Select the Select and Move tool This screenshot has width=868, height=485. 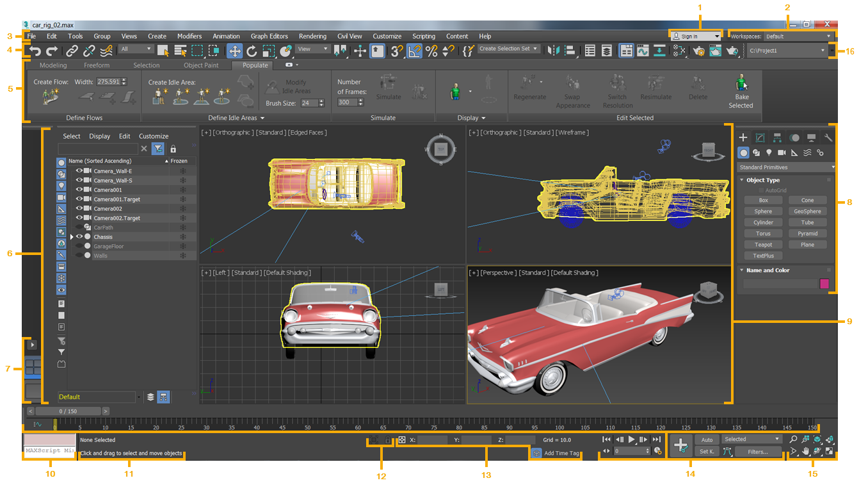click(236, 50)
